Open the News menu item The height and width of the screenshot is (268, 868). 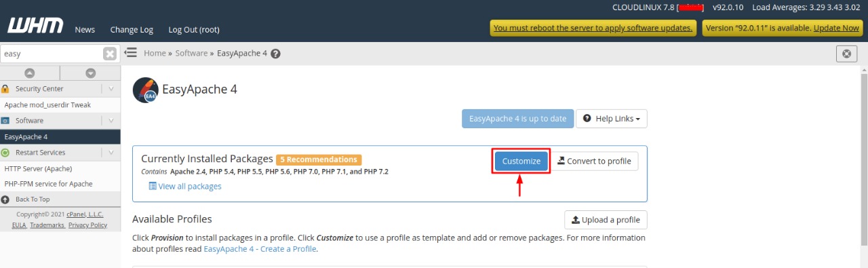85,30
